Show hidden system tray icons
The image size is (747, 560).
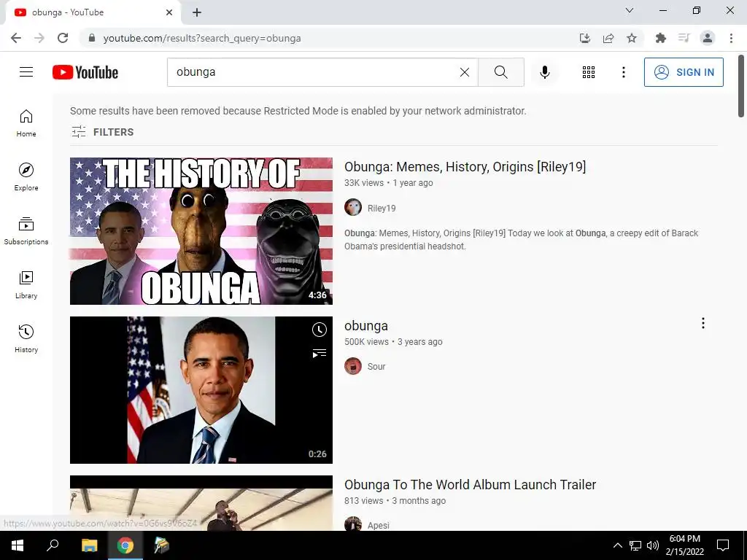click(617, 545)
